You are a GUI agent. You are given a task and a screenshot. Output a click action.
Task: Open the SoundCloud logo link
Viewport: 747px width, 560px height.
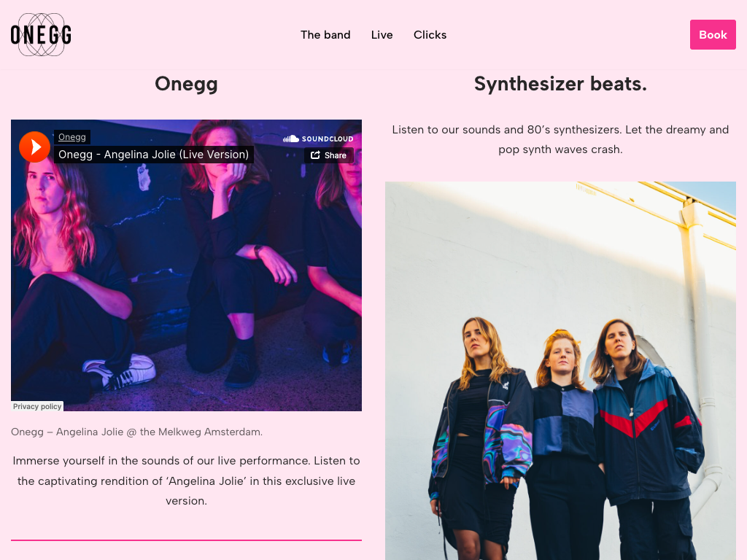(318, 139)
